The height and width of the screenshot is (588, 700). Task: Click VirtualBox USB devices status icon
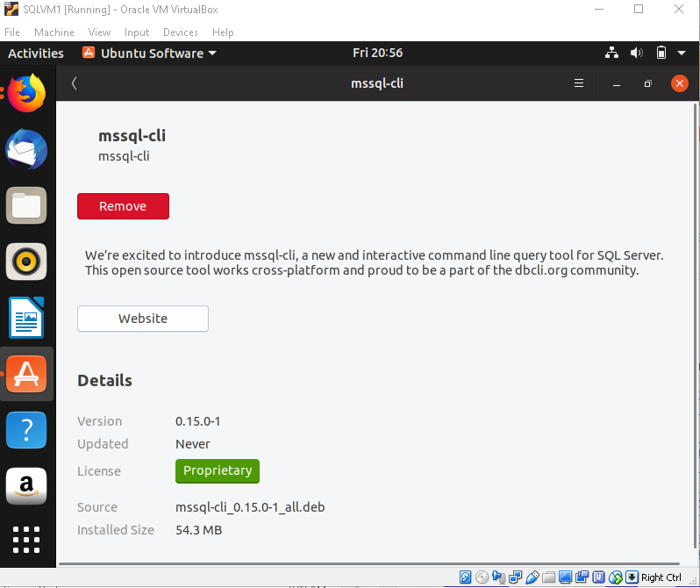(532, 577)
